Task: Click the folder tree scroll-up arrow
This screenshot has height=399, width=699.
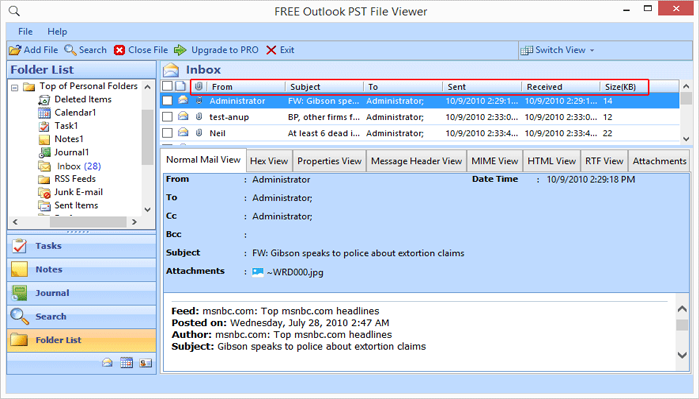Action: coord(148,87)
